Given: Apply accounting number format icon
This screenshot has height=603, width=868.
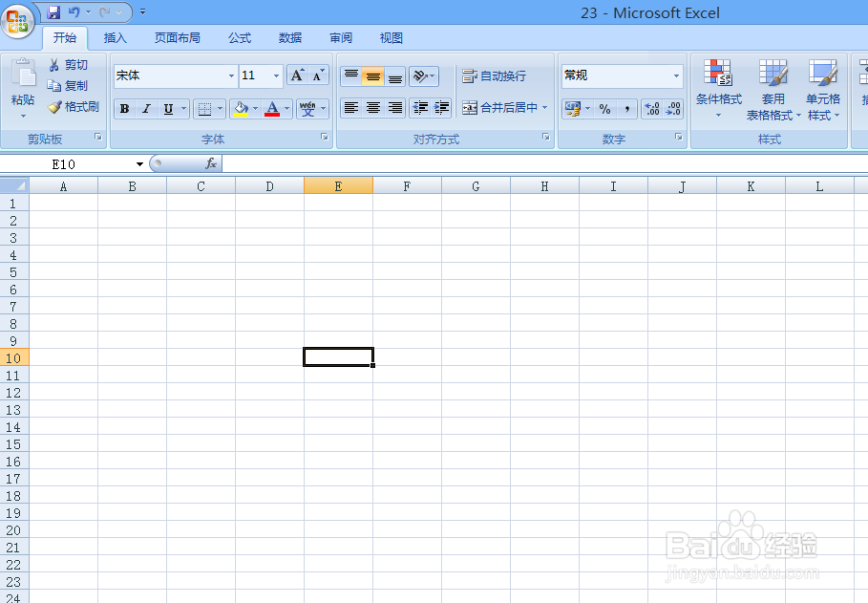Looking at the screenshot, I should pos(573,109).
